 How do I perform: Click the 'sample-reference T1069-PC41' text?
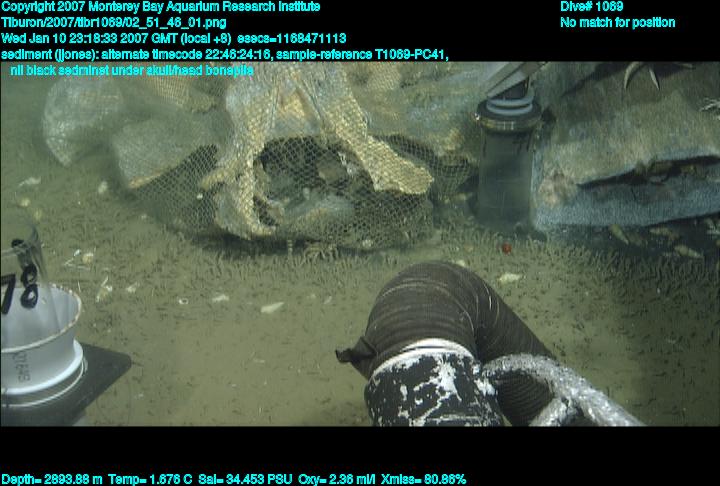[x=360, y=55]
